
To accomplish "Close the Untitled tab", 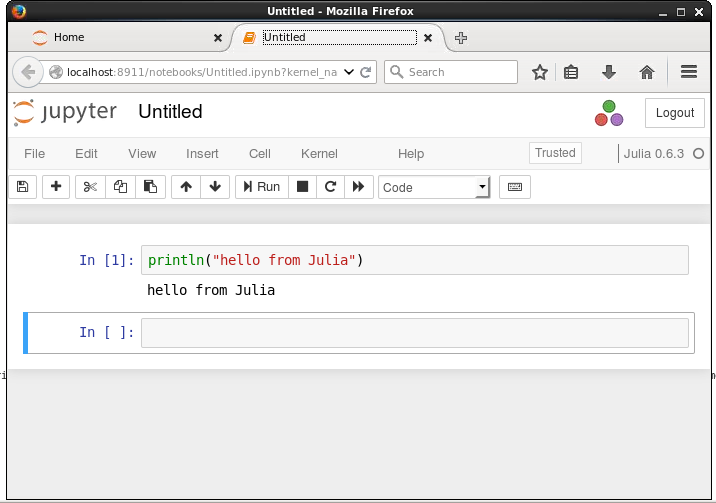I will pos(428,38).
